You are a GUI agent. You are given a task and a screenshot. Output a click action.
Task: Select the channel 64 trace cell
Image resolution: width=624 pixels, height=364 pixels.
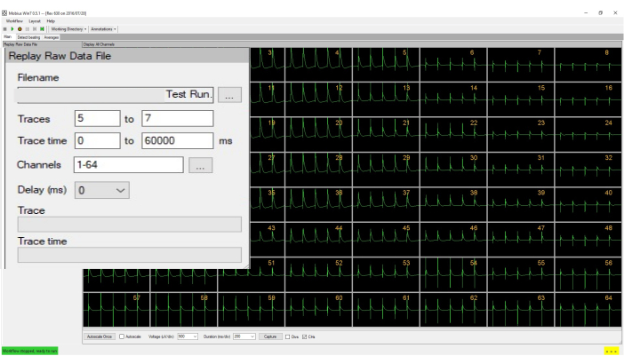click(588, 309)
